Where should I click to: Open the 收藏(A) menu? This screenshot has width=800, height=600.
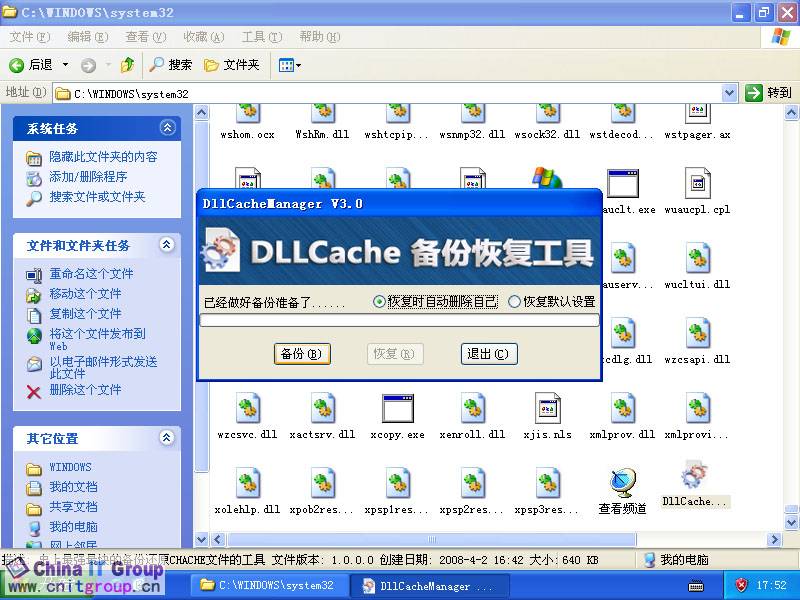pos(204,37)
